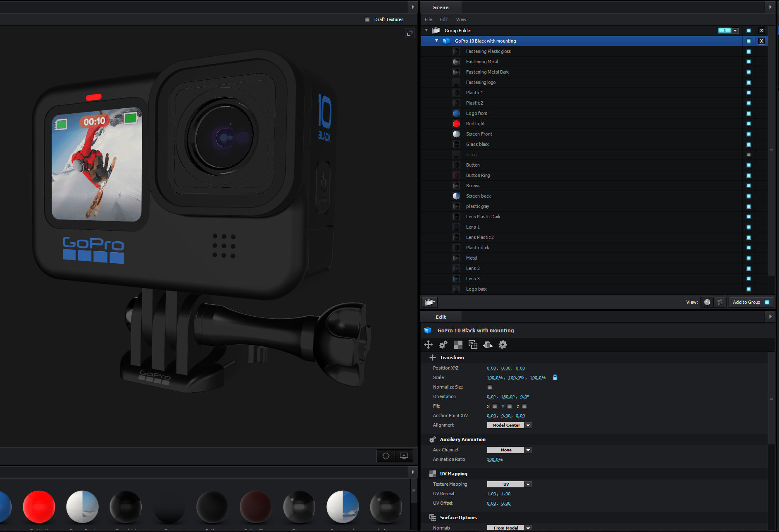Image resolution: width=779 pixels, height=532 pixels.
Task: Toggle Flip Z checkbox
Action: 524,406
